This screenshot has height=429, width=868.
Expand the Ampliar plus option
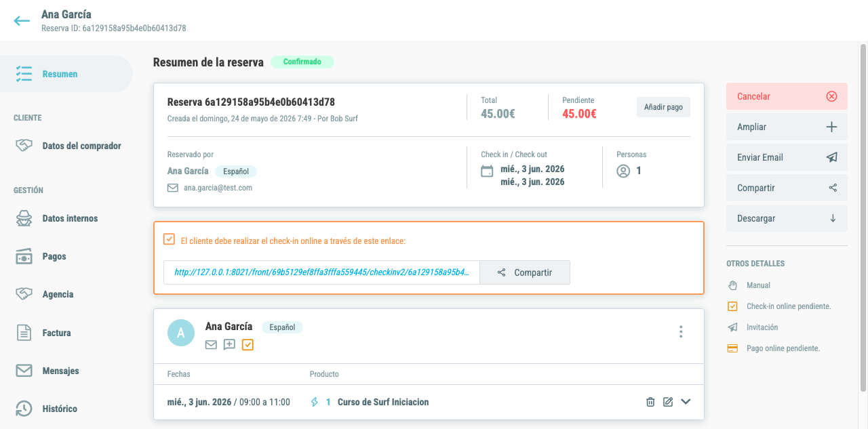787,127
